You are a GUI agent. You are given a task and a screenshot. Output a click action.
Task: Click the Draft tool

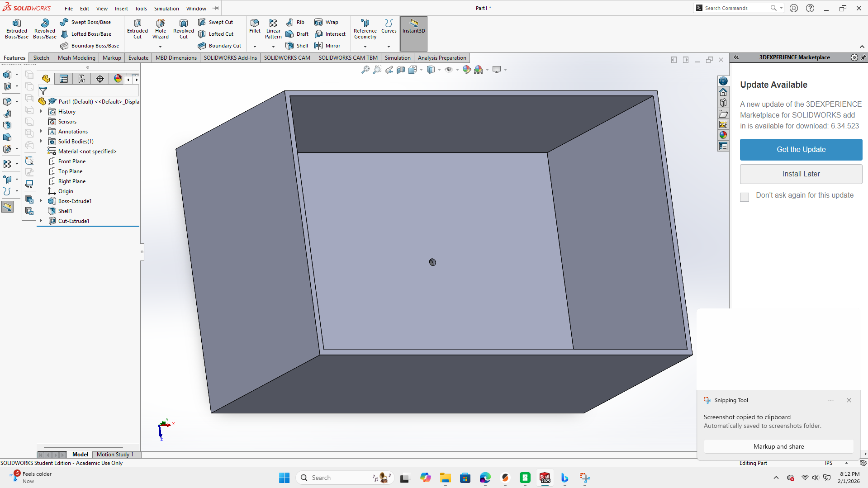pyautogui.click(x=297, y=34)
